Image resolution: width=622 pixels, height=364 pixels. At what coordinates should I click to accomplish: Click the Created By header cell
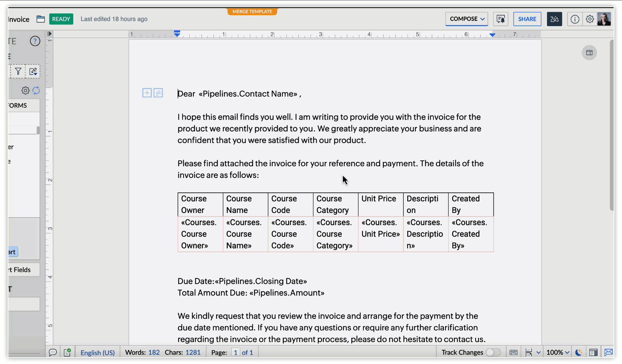click(x=471, y=204)
